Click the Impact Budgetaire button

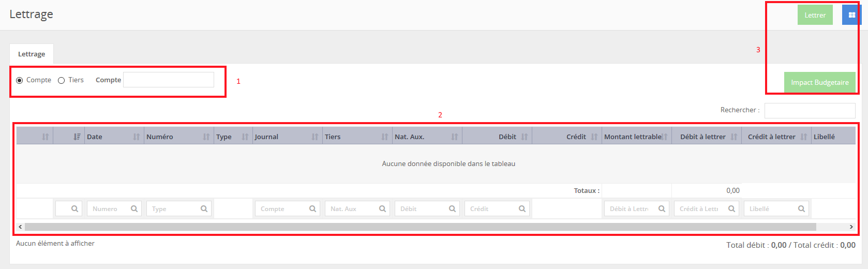[819, 83]
